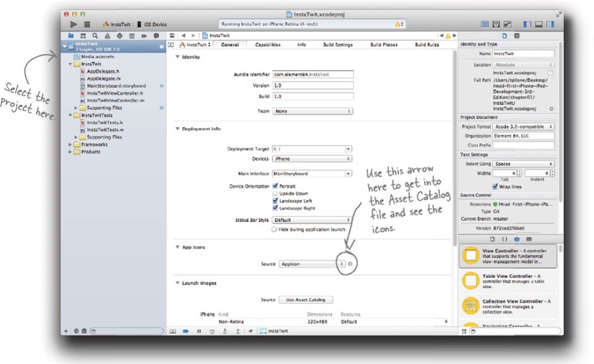Click the Stop button in toolbar
This screenshot has width=594, height=364.
[87, 24]
